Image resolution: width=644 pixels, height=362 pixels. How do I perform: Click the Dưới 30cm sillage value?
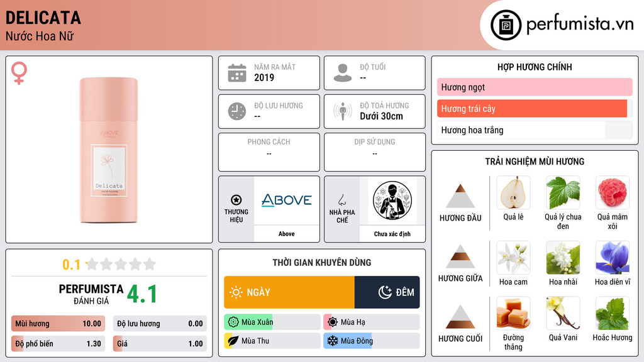click(382, 116)
